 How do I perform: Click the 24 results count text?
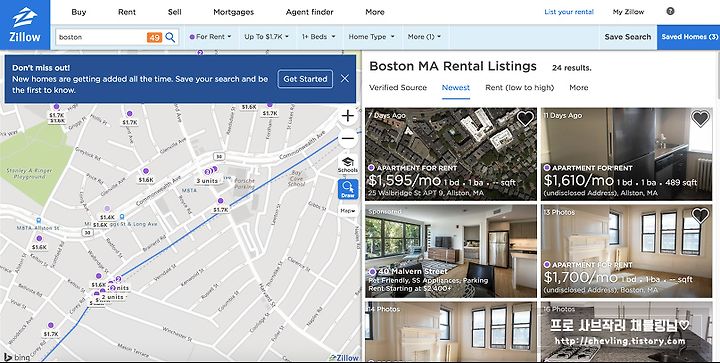click(572, 68)
